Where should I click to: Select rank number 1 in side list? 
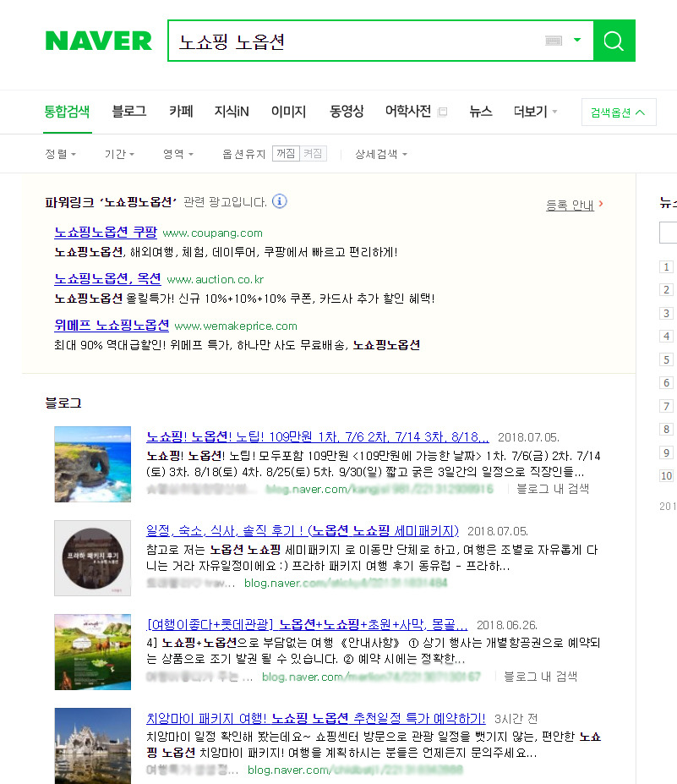coord(666,267)
